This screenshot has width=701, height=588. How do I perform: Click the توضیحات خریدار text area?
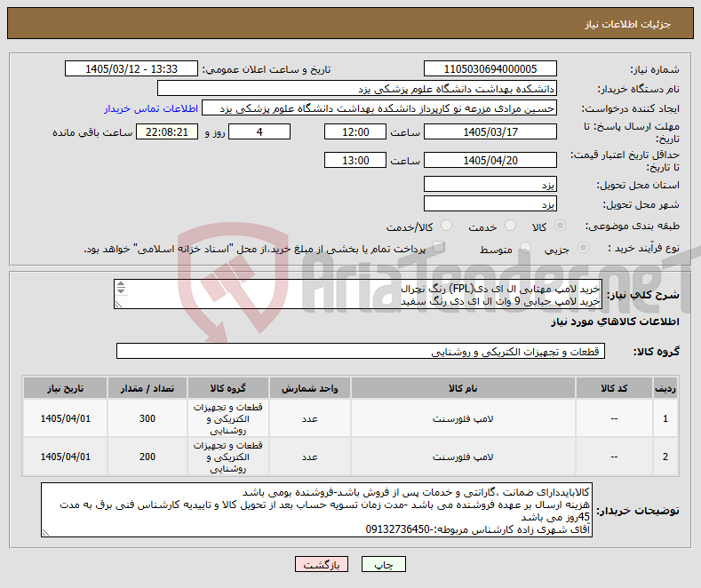[x=316, y=510]
